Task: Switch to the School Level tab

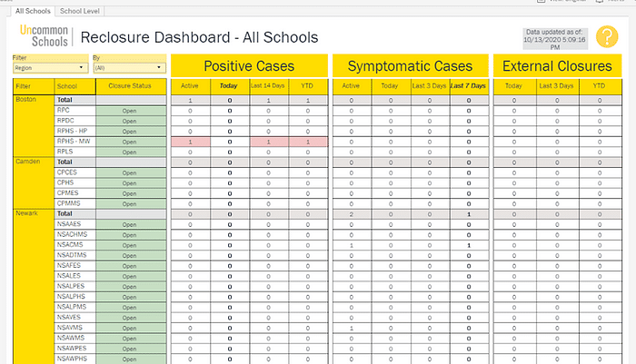Action: (78, 9)
